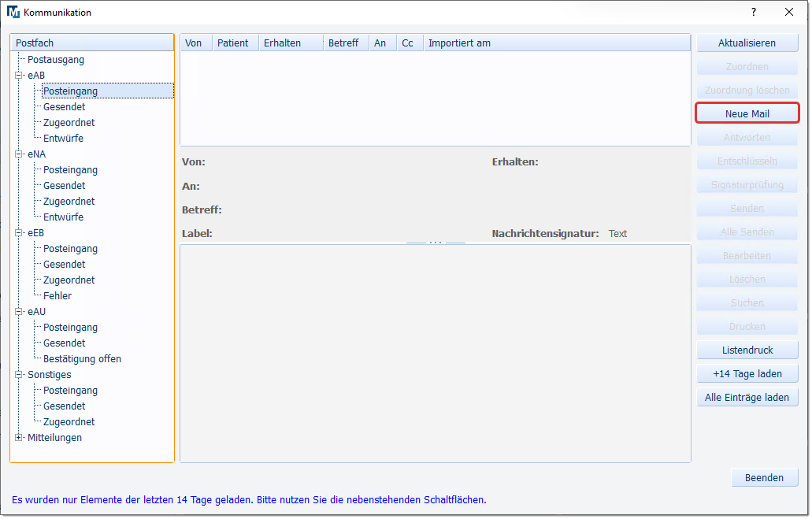Open Zugeordnet folder under eEB
This screenshot has width=812, height=519.
click(69, 280)
